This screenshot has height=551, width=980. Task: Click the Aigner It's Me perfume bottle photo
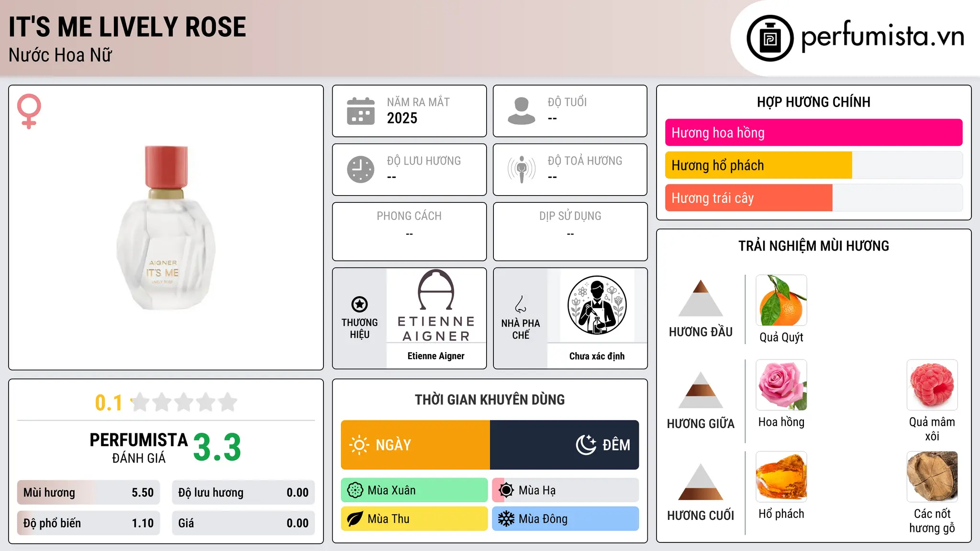click(x=166, y=228)
